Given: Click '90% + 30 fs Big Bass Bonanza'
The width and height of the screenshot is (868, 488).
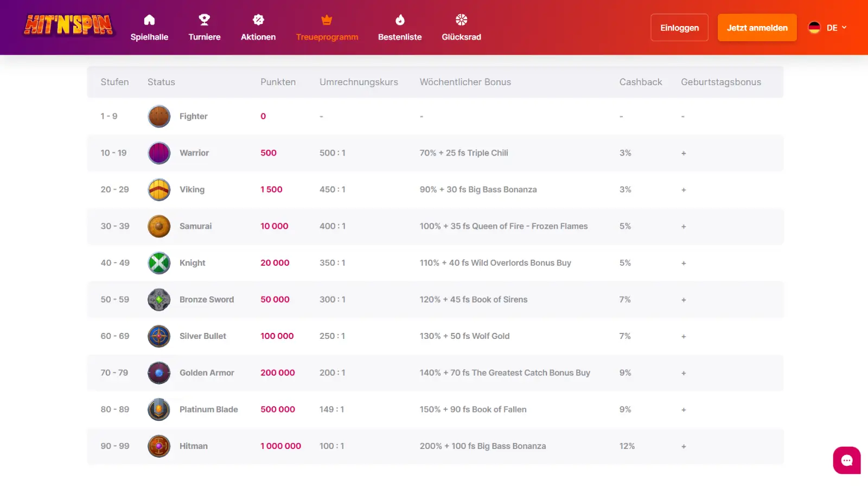Looking at the screenshot, I should (x=478, y=189).
